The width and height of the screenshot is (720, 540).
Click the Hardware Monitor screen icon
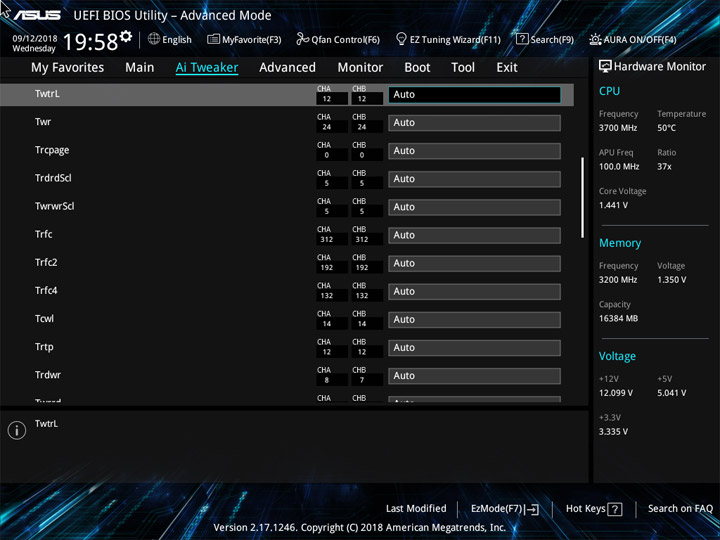tap(605, 66)
